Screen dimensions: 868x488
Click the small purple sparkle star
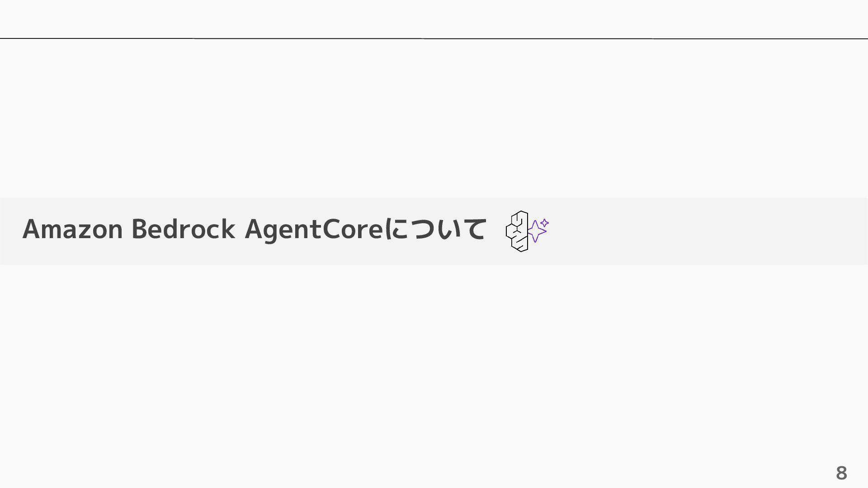[x=544, y=223]
